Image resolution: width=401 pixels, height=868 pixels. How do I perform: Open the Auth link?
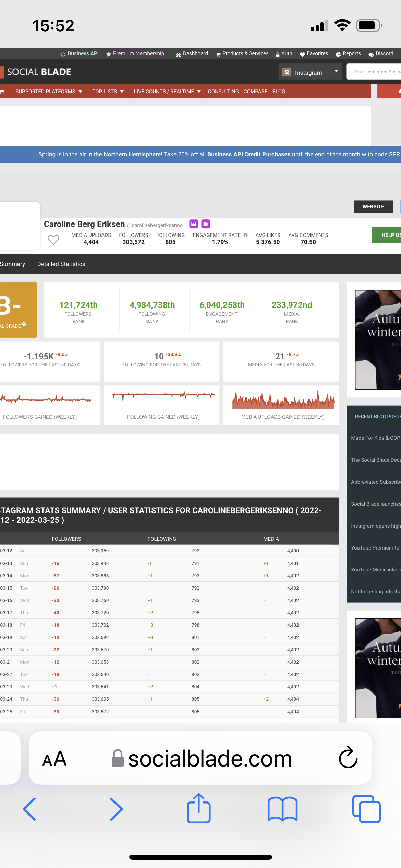pyautogui.click(x=284, y=53)
